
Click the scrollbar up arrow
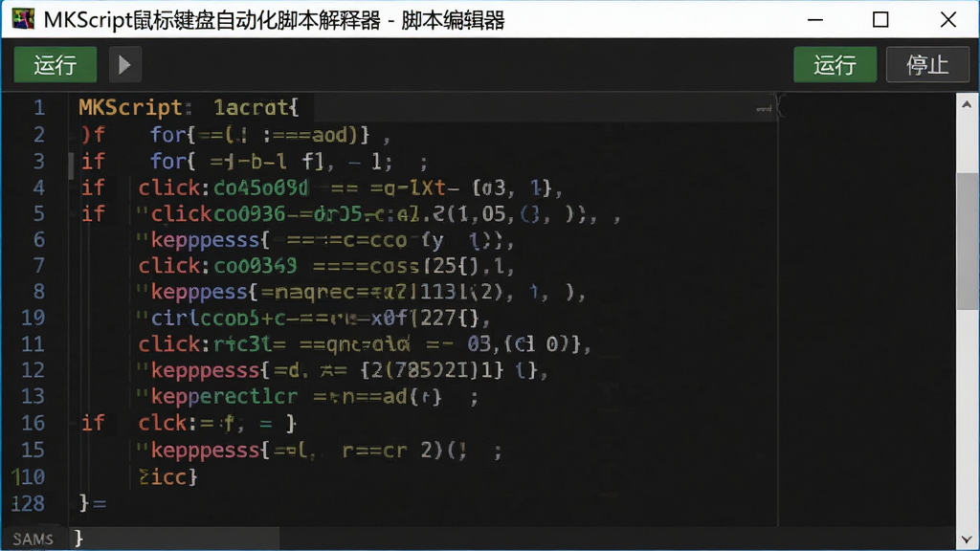coord(967,104)
